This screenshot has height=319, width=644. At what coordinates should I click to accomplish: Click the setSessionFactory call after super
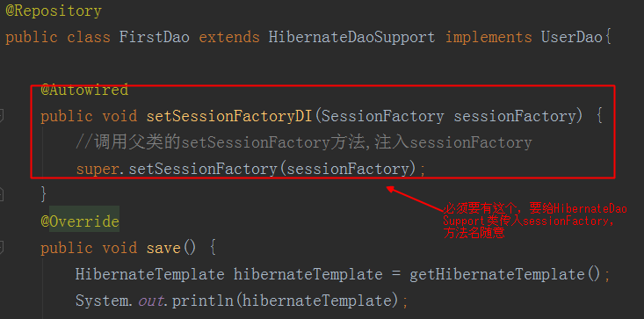[203, 169]
